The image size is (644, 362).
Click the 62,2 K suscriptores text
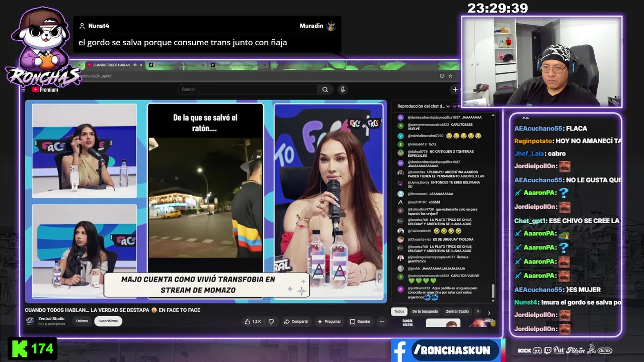tap(51, 324)
